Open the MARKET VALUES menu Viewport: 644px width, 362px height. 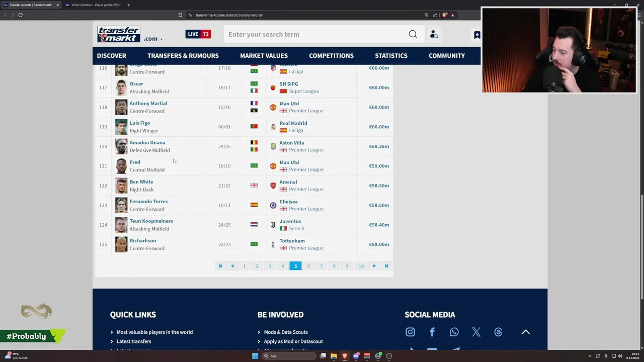[264, 55]
